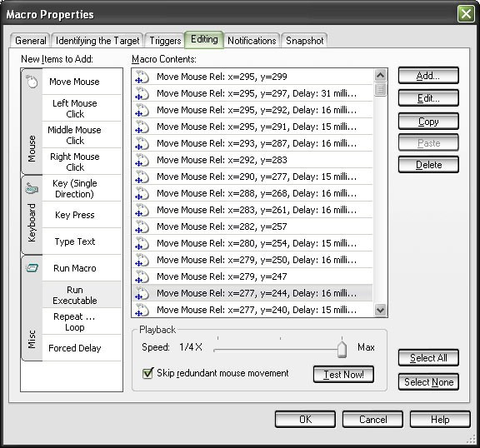Open the General tab
The height and width of the screenshot is (448, 480).
coord(30,41)
